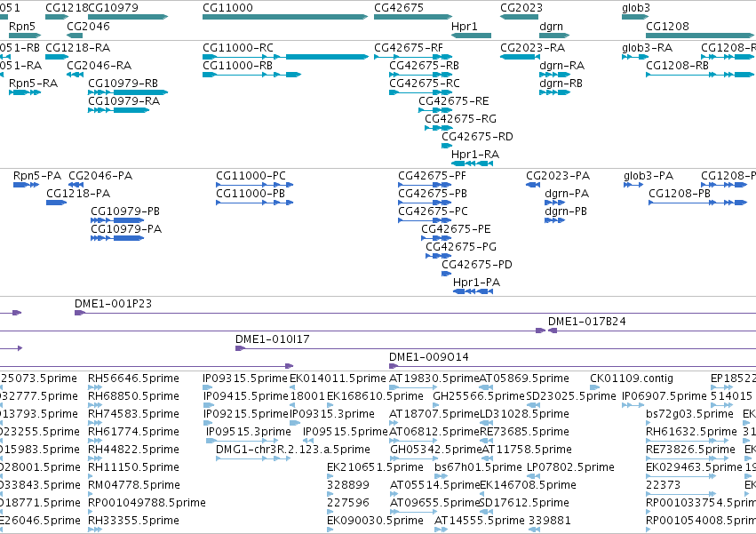This screenshot has height=534, width=756.
Task: Select transcript CG42675-RC
Action: click(420, 92)
